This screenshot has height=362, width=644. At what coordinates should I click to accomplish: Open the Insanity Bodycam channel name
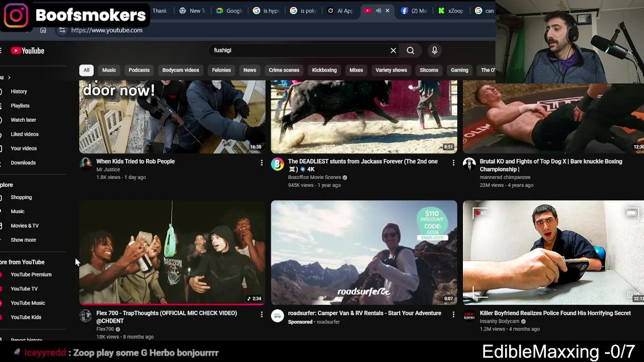tap(500, 321)
